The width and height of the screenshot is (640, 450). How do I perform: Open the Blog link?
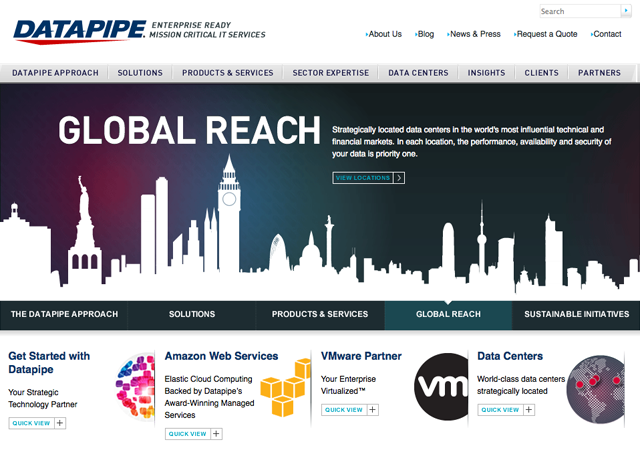(424, 34)
